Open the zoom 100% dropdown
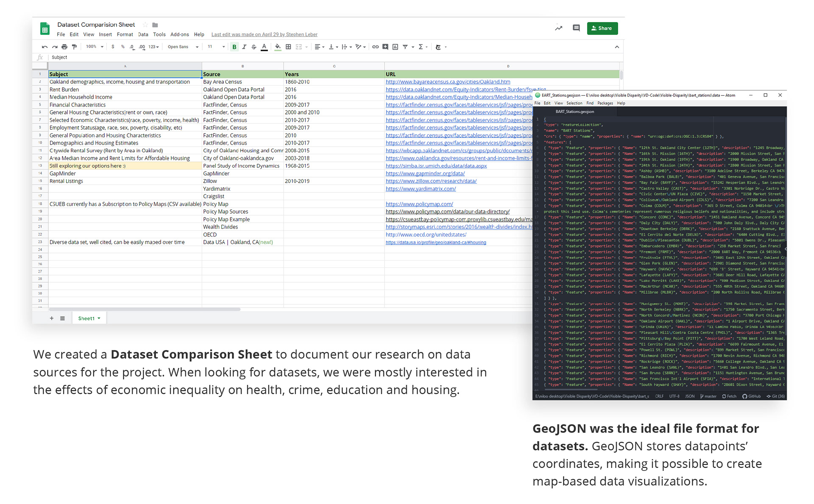 coord(95,47)
